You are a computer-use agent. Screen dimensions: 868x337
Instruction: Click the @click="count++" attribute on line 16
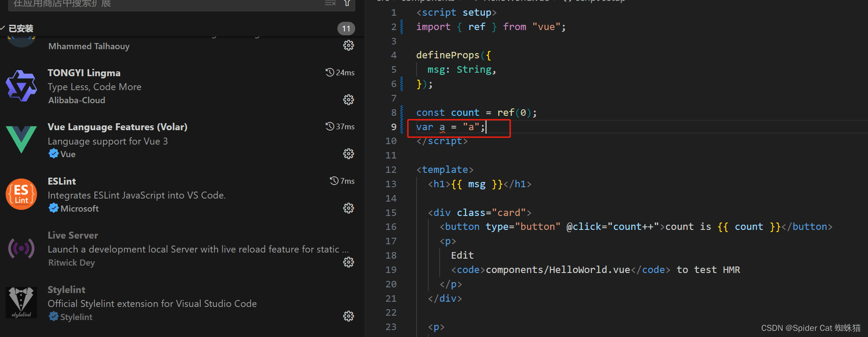[x=613, y=226]
